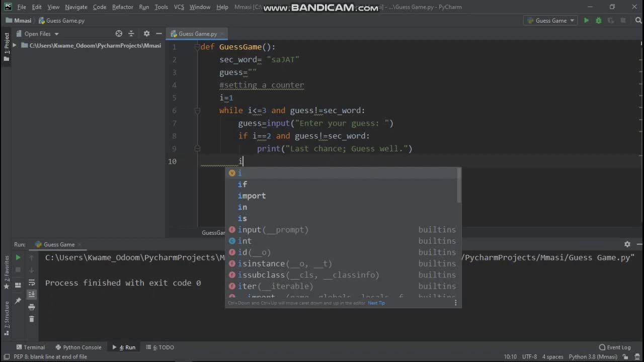Choose the 'int' builtins completion suggestion
Image resolution: width=644 pixels, height=362 pixels.
[343, 241]
